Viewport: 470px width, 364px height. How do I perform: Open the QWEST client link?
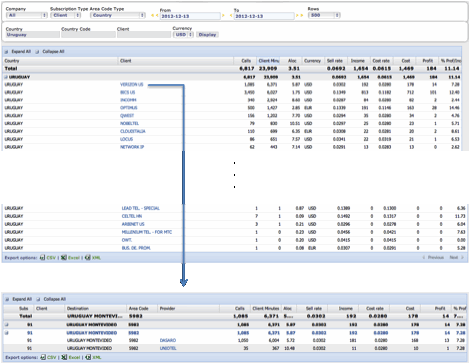tap(127, 116)
